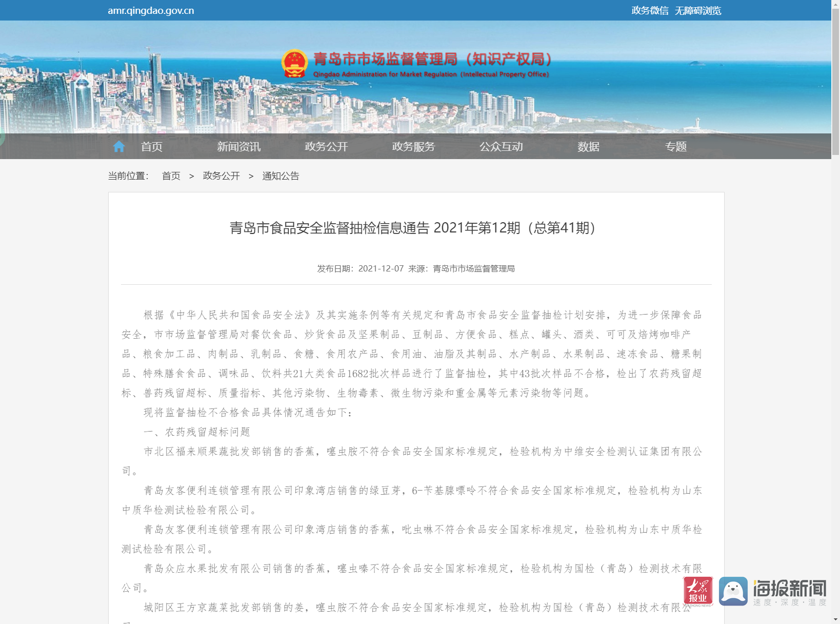Go to 首页 in the breadcrumb
840x624 pixels.
pos(171,176)
